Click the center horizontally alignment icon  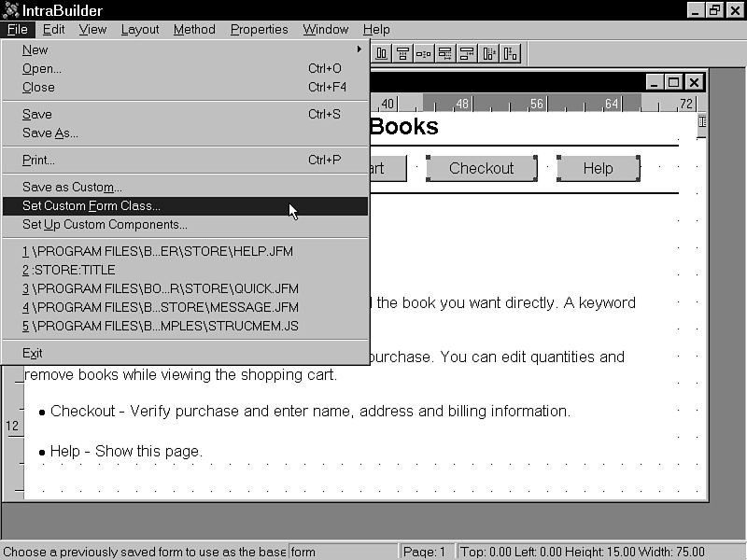(x=402, y=54)
